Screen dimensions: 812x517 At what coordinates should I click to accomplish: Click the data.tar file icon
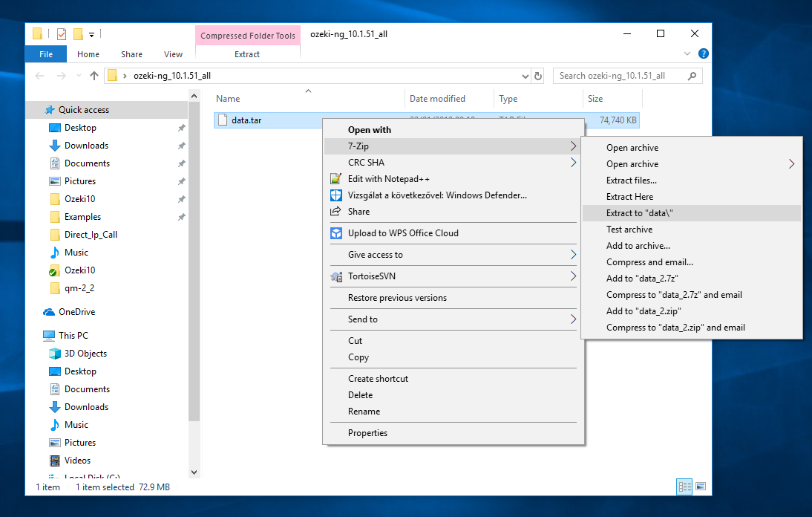[223, 120]
